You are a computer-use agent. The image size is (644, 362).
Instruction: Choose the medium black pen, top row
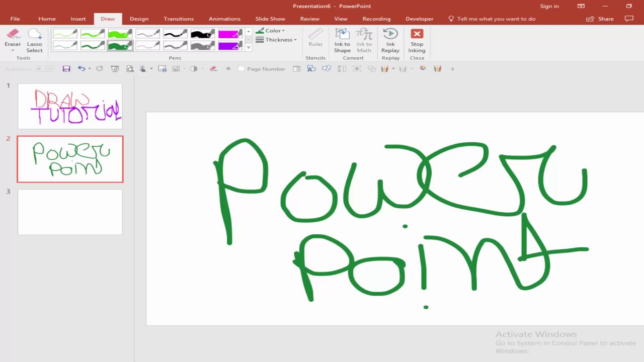tap(175, 34)
